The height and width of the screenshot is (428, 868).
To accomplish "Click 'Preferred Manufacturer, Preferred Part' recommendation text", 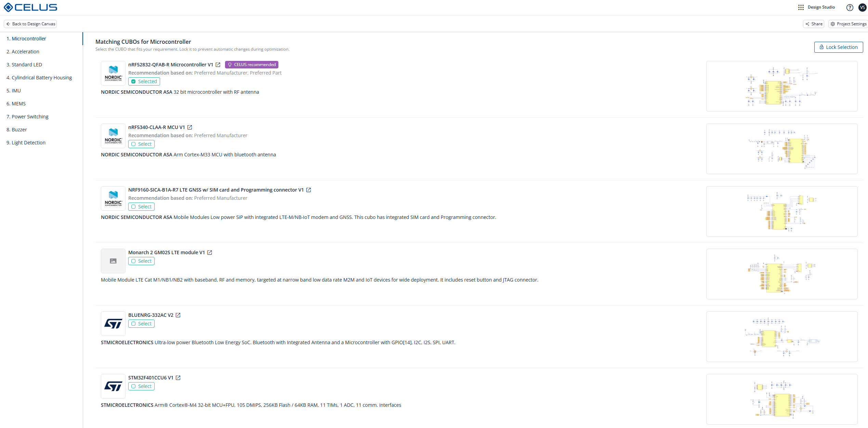I will coord(238,73).
